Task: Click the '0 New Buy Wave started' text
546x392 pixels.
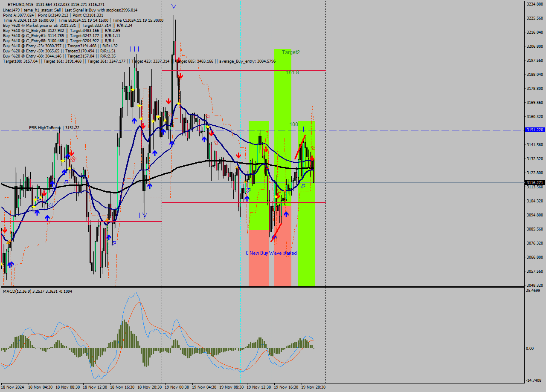Action: 271,253
